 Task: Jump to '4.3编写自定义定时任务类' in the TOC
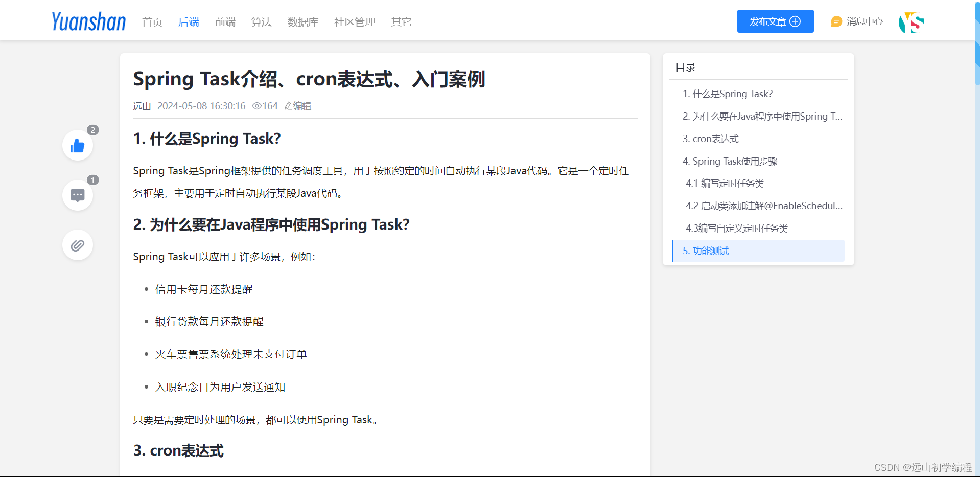pos(737,228)
